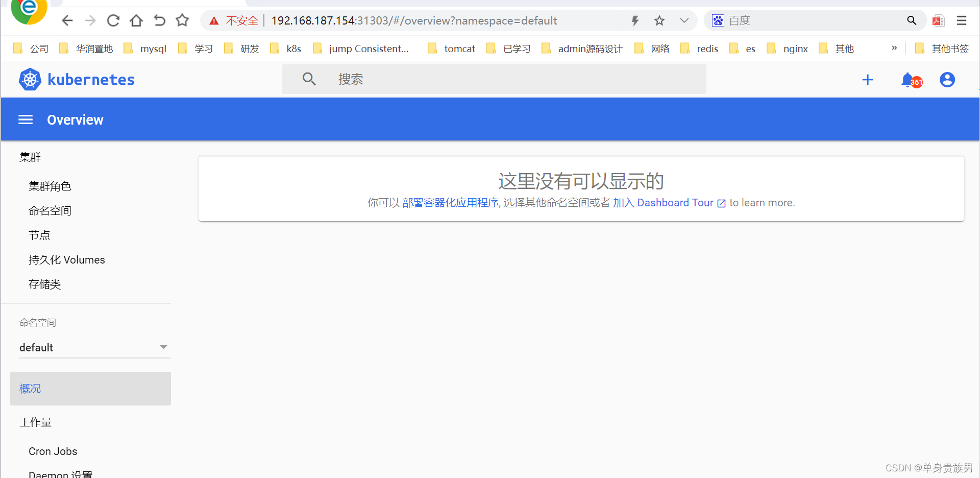Open the k8s bookmark folder
The width and height of the screenshot is (980, 478).
pos(285,49)
